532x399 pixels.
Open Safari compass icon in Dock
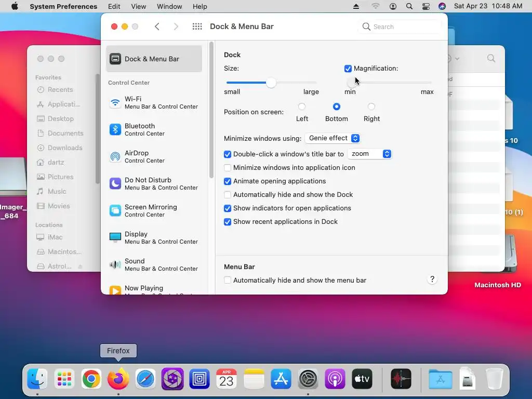pyautogui.click(x=145, y=379)
